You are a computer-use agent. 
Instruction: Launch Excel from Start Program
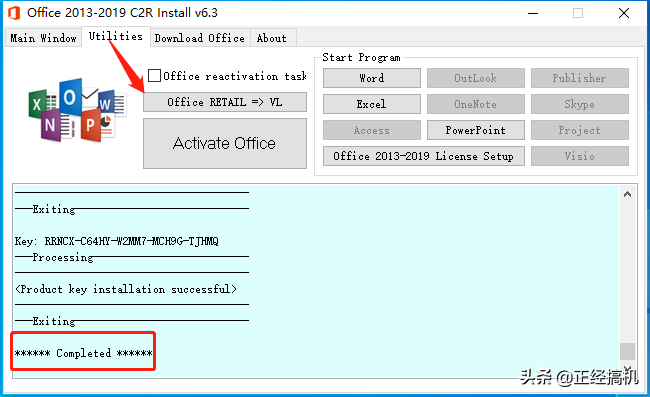(372, 104)
